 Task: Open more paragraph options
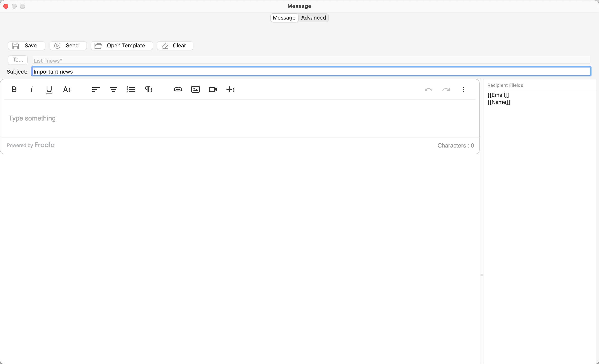coord(148,89)
